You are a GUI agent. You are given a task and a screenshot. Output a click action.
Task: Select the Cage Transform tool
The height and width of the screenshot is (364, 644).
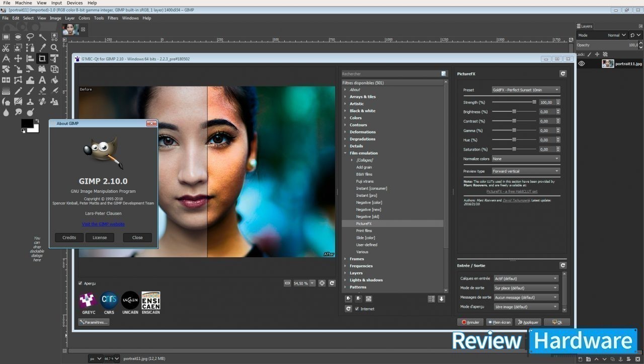tap(18, 80)
